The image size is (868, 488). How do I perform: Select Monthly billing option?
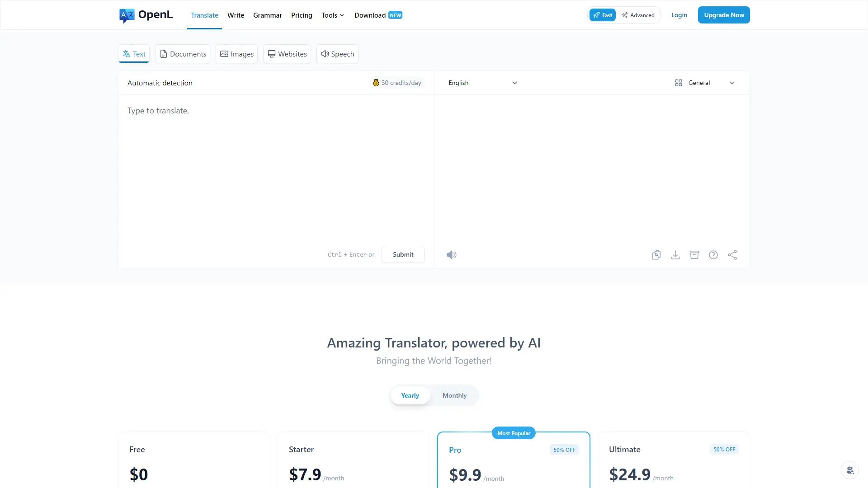(454, 395)
